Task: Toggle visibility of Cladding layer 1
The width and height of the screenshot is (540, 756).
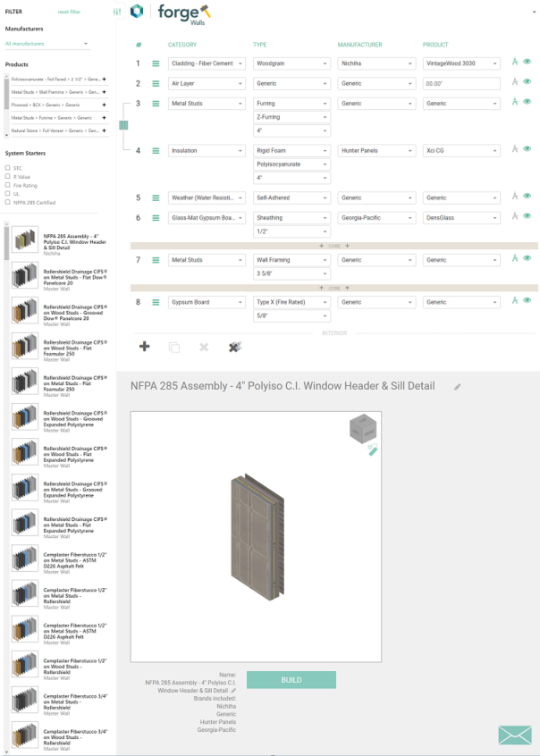Action: tap(527, 62)
